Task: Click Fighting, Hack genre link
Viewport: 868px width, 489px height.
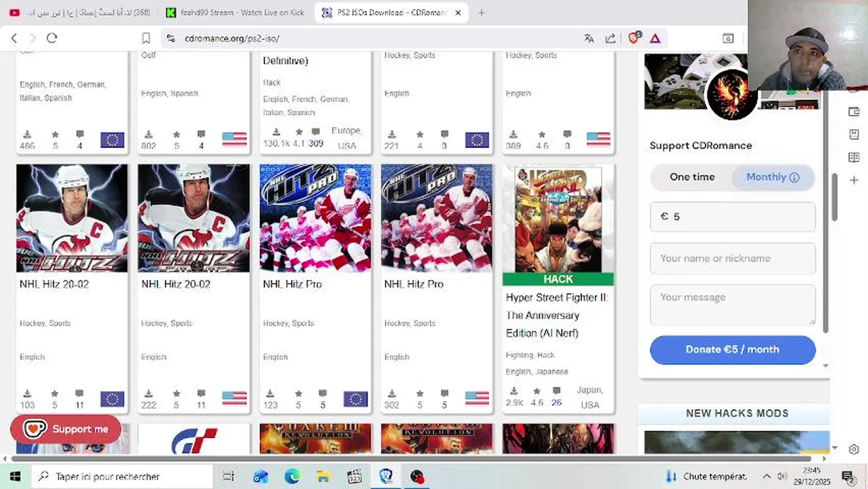Action: coord(530,355)
